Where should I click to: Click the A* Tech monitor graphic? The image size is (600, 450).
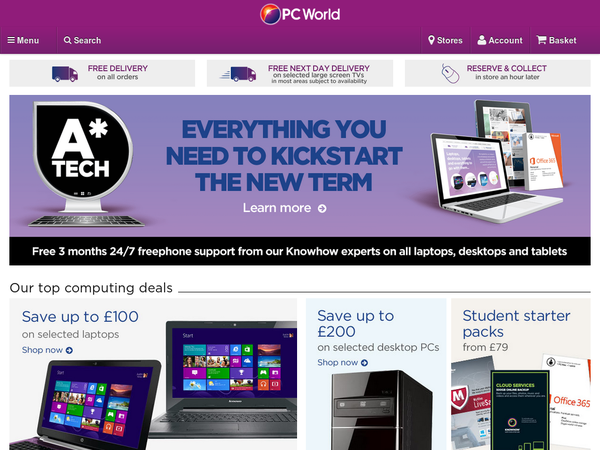83,164
